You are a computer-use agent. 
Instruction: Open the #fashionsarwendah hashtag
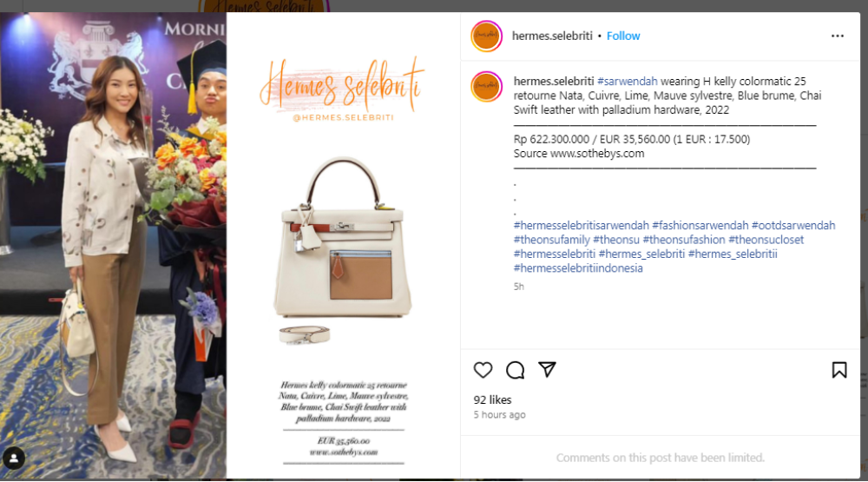tap(700, 226)
